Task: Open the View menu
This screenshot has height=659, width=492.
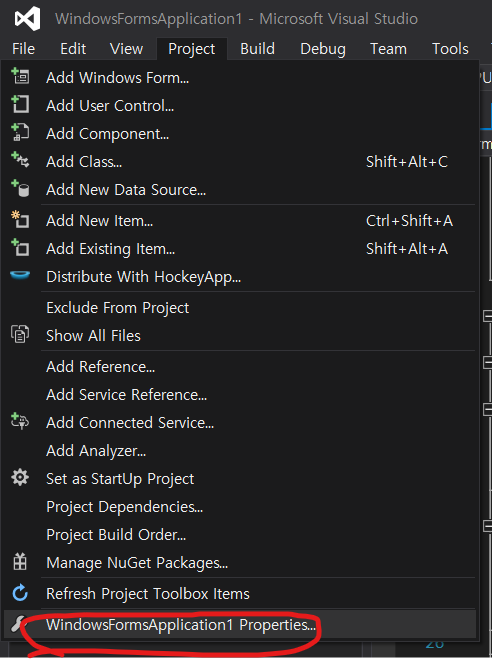Action: (x=126, y=49)
